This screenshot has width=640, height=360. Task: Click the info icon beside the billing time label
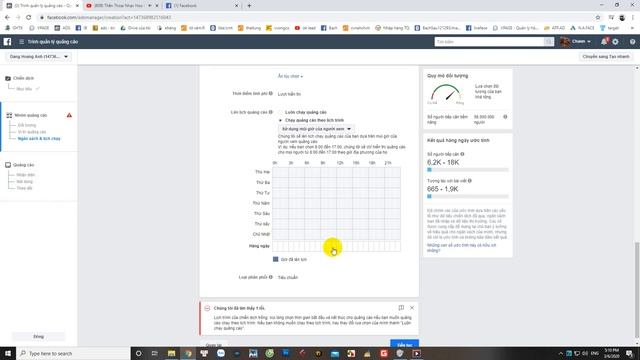(x=271, y=93)
